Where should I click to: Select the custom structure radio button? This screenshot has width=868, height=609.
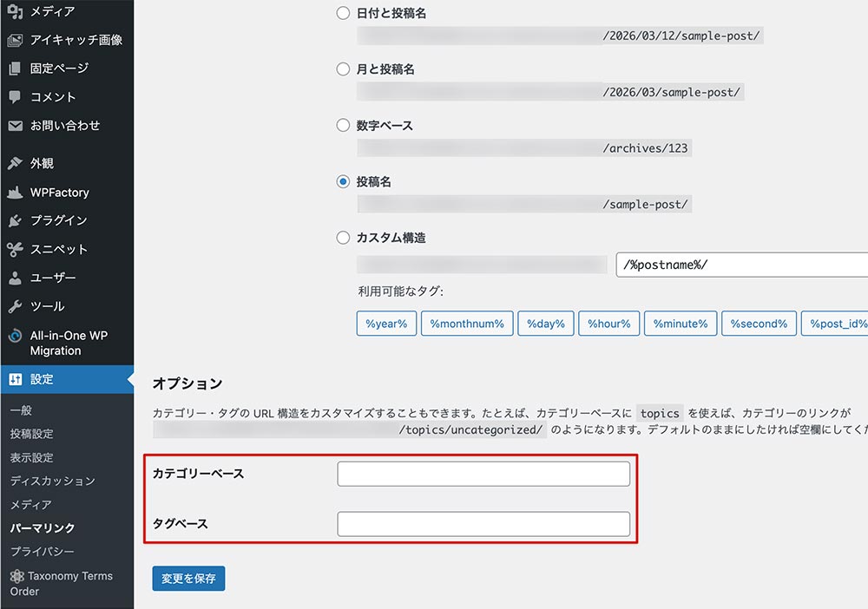point(343,238)
